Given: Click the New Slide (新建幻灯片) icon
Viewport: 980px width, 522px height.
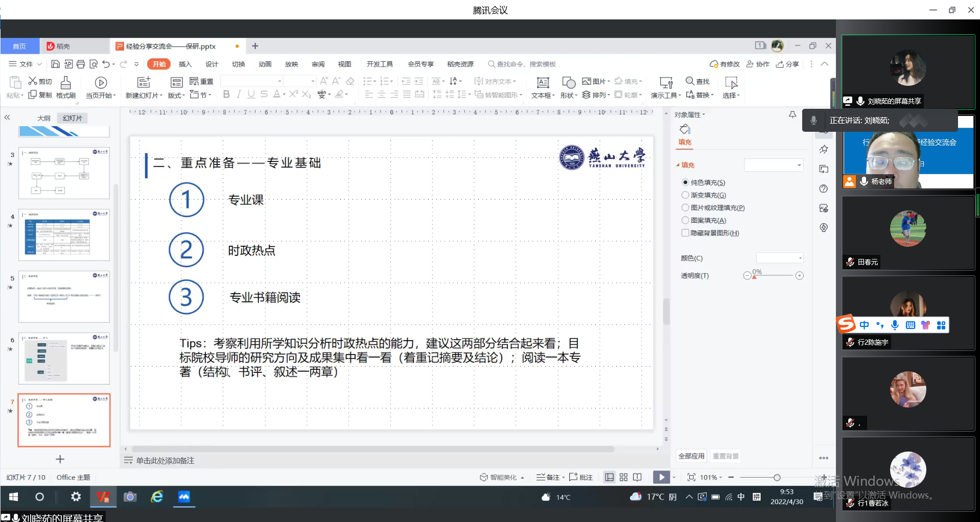Looking at the screenshot, I should [144, 83].
